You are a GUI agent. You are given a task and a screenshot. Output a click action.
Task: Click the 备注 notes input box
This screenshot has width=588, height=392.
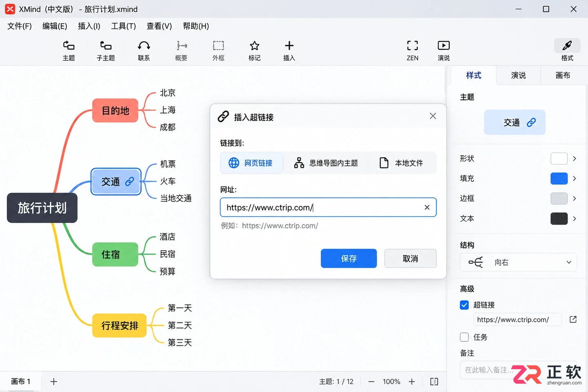(519, 370)
